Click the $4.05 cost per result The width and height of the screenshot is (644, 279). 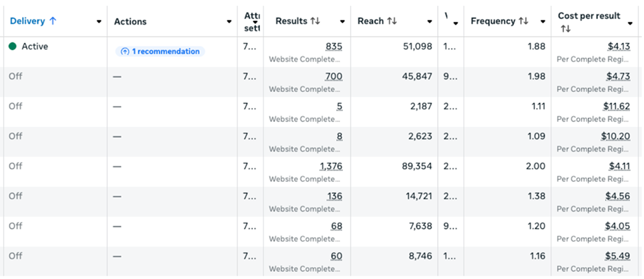(618, 226)
